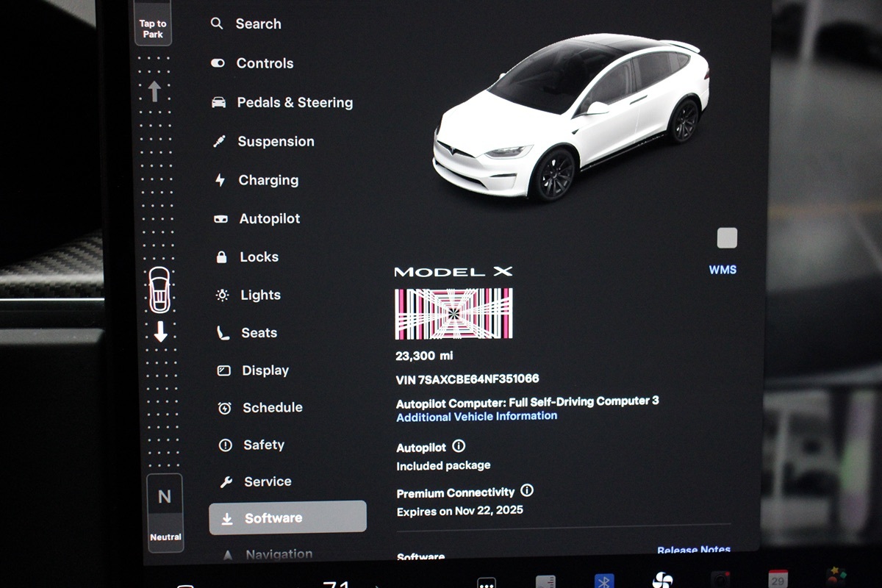Show info for Premium Connectivity
This screenshot has height=588, width=882.
click(x=527, y=491)
